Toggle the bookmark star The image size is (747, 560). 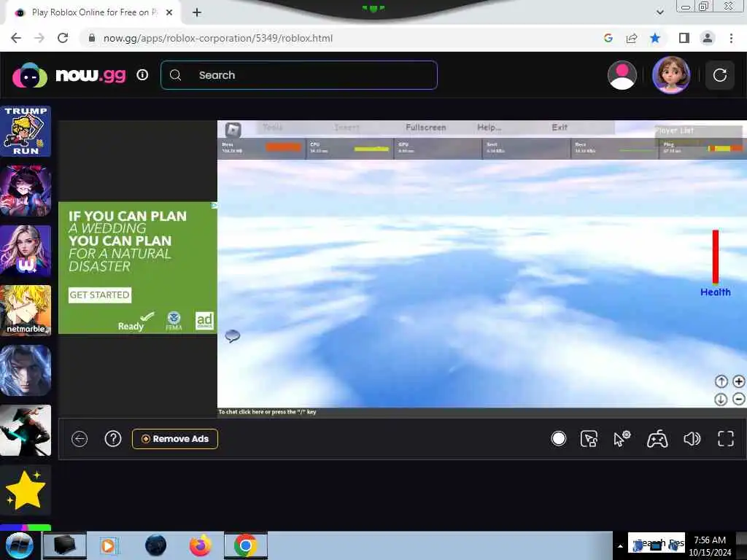point(655,38)
